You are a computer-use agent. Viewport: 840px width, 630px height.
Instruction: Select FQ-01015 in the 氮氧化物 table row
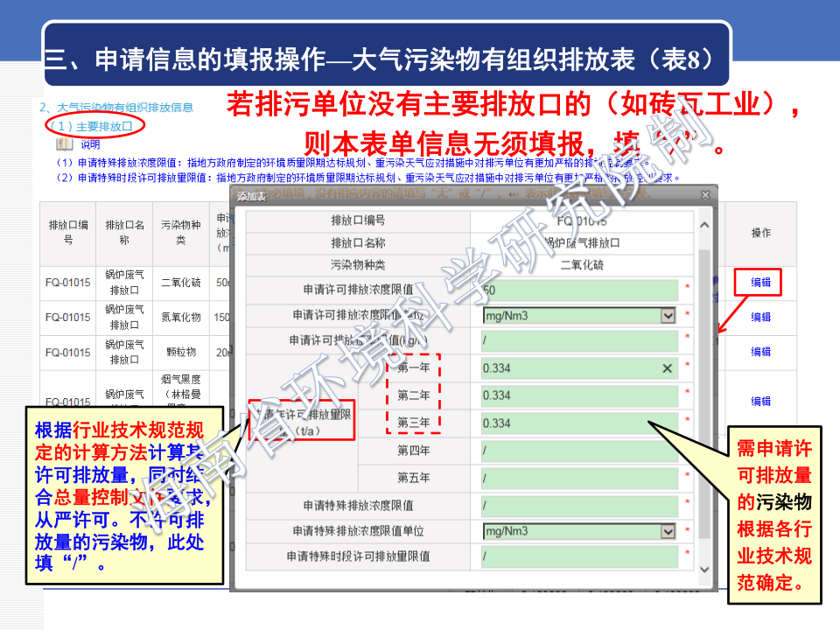(68, 317)
